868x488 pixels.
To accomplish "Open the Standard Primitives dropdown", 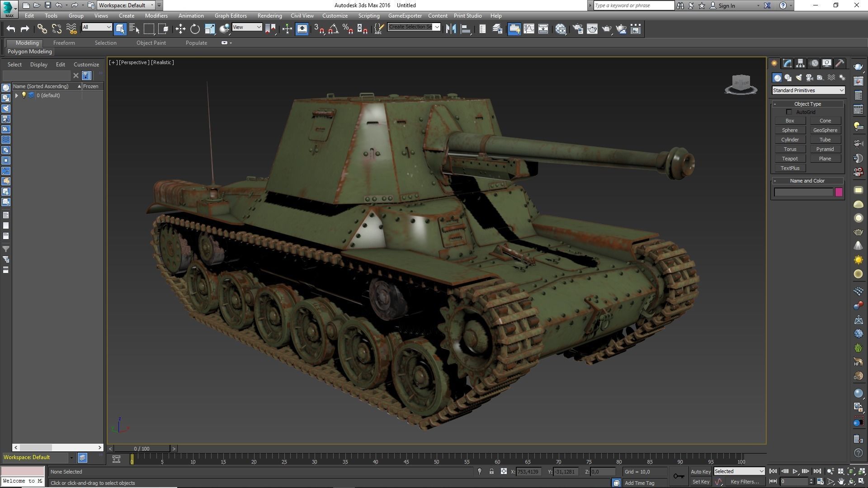I will (x=808, y=90).
